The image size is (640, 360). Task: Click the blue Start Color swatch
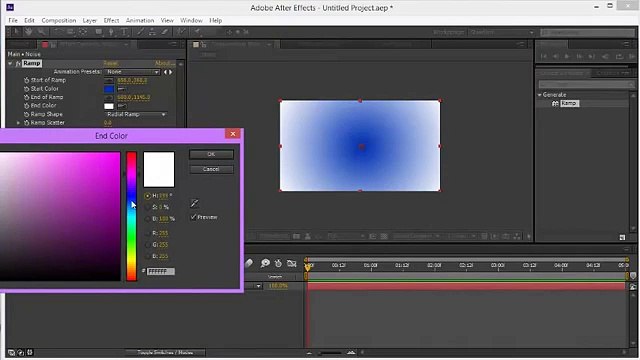[x=109, y=89]
